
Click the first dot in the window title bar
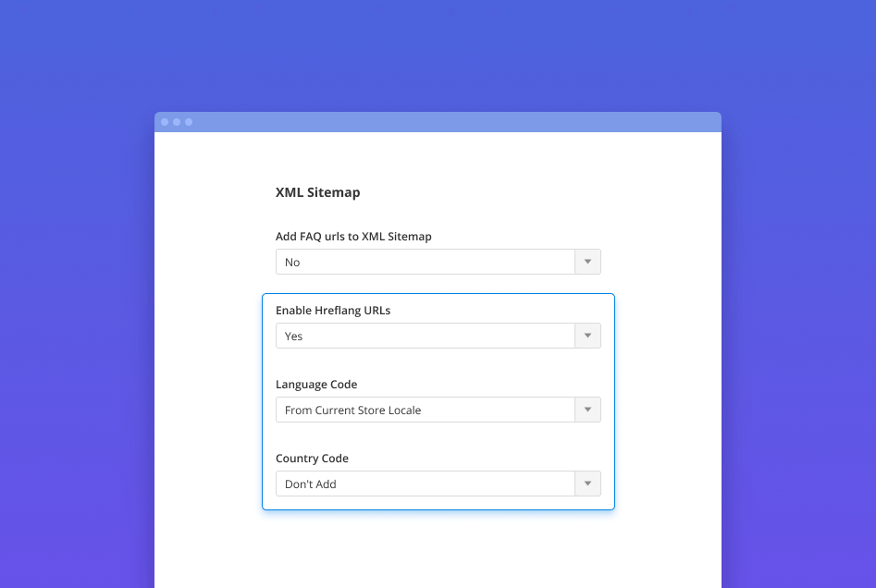pyautogui.click(x=165, y=122)
